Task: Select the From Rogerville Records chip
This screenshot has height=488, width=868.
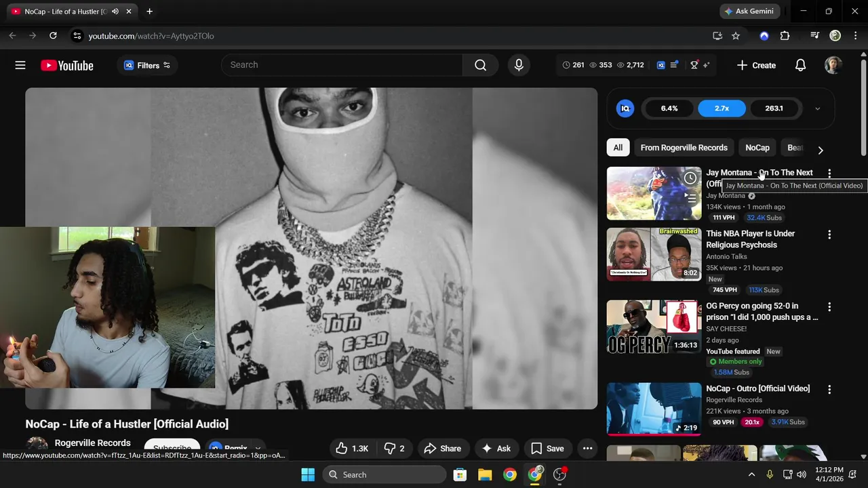Action: click(x=684, y=148)
